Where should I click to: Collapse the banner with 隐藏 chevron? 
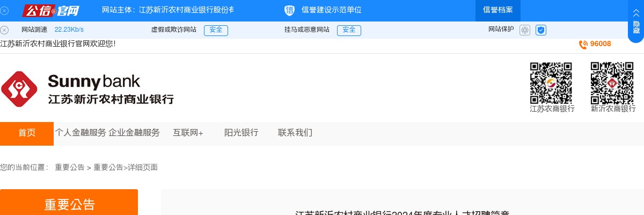click(x=636, y=21)
